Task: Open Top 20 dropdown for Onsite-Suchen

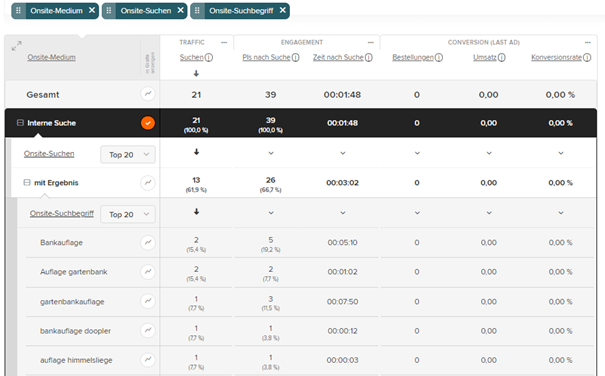Action: (x=128, y=154)
